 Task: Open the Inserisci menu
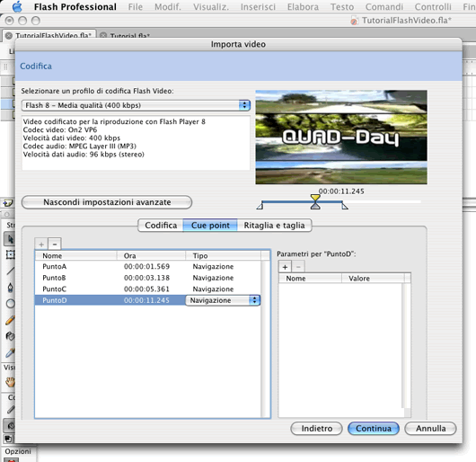[258, 6]
